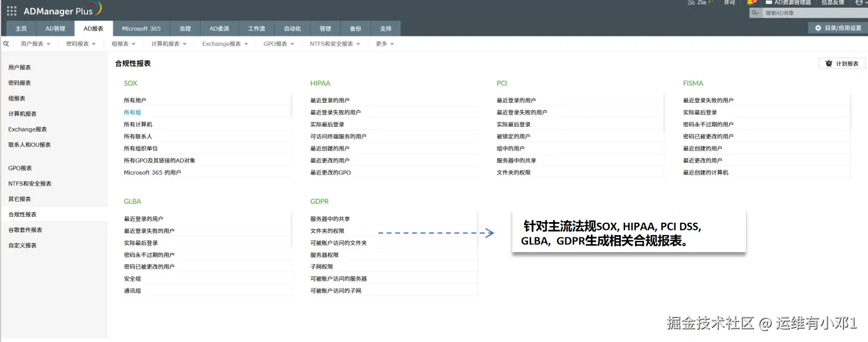Expand the 密码报表 dropdown menu
This screenshot has height=342, width=868.
coord(80,44)
